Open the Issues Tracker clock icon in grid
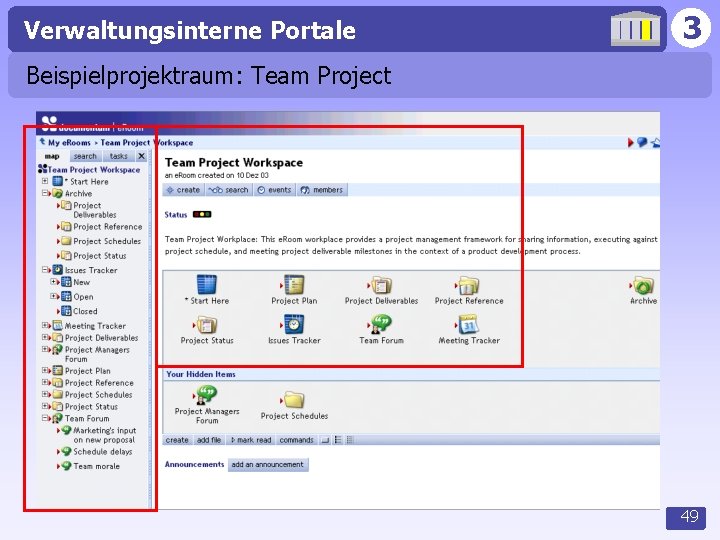720x540 pixels. (294, 324)
